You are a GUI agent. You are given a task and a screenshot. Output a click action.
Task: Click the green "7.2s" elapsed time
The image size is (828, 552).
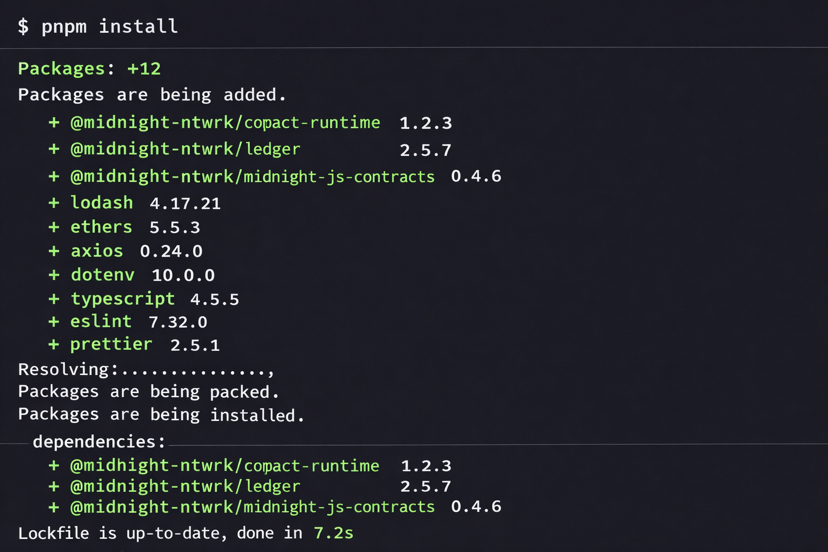tap(333, 533)
